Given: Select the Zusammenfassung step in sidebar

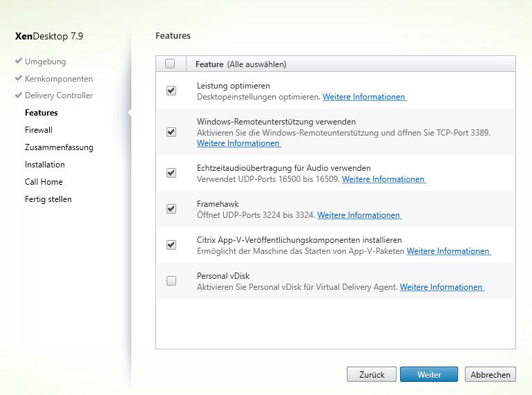Looking at the screenshot, I should pos(59,147).
